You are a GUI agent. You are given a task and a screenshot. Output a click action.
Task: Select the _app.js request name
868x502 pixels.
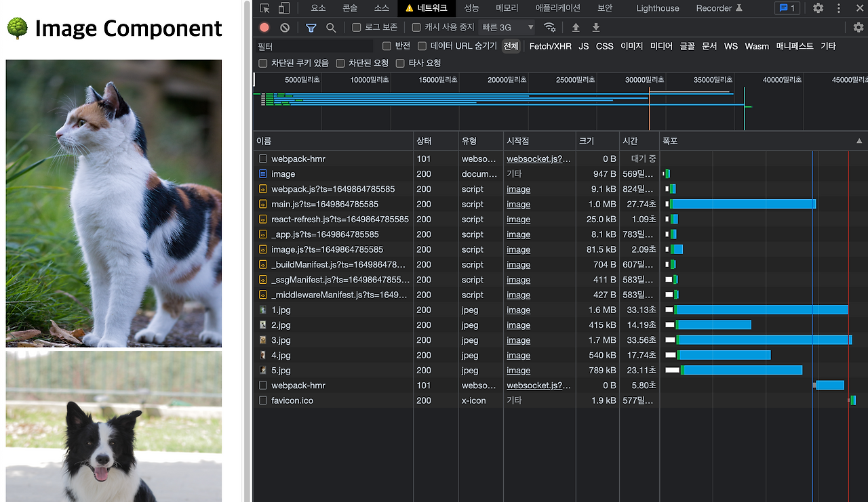pyautogui.click(x=325, y=234)
